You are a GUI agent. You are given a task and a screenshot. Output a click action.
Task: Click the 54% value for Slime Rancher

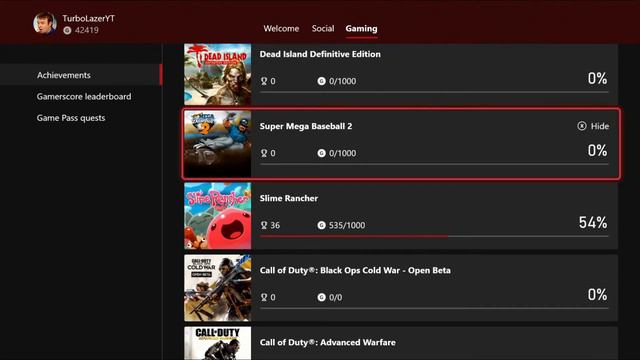tap(593, 223)
